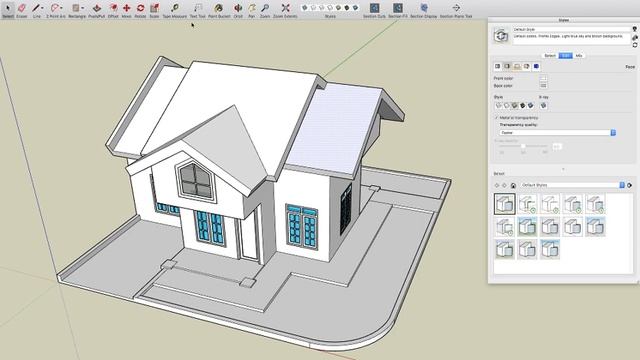
Task: Select the Push/Pull tool
Action: pos(97,8)
